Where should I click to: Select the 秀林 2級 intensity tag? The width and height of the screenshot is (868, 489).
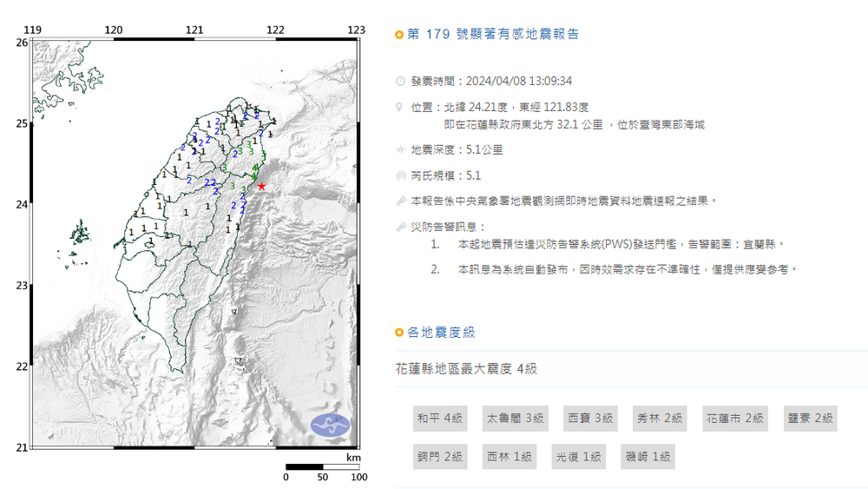(660, 418)
